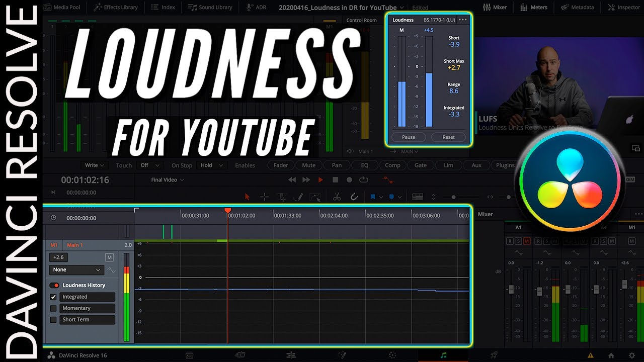
Task: Enable Mute automation
Action: pos(309,165)
